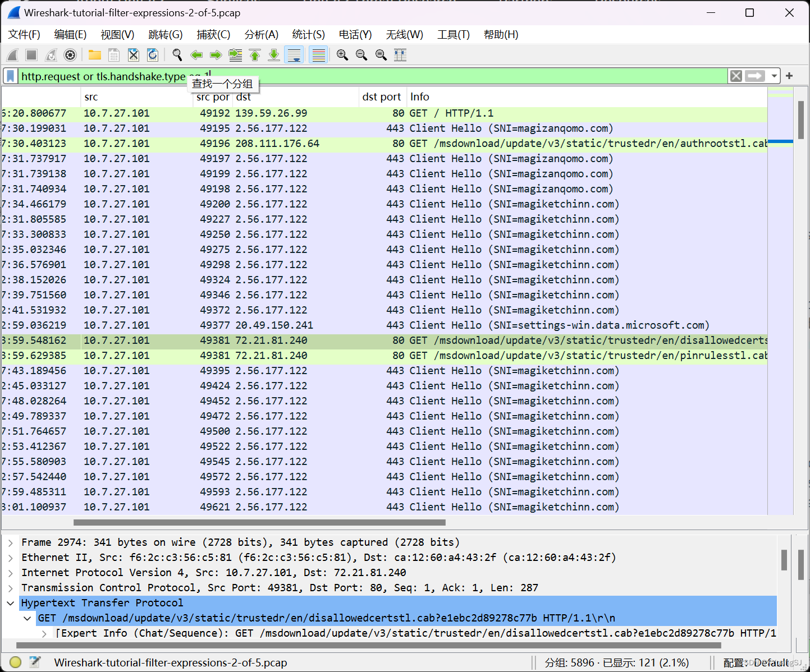Screen dimensions: 810x672
Task: Open the 跳转(G) menu
Action: [166, 35]
